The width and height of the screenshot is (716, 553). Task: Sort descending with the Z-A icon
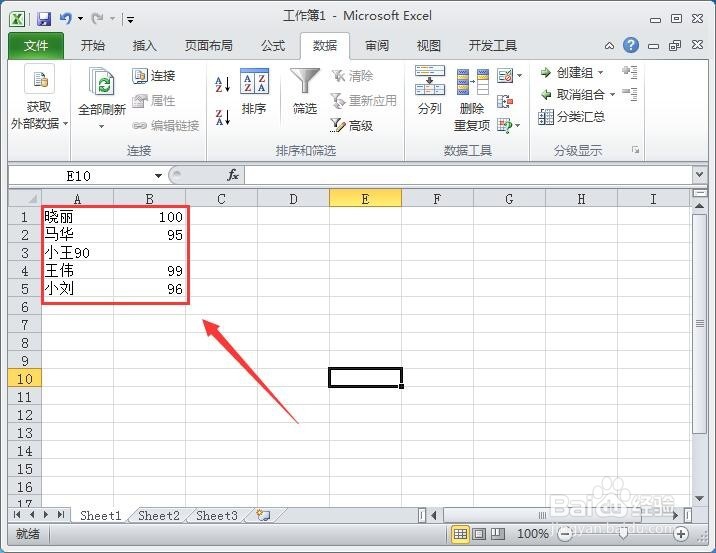coord(222,117)
